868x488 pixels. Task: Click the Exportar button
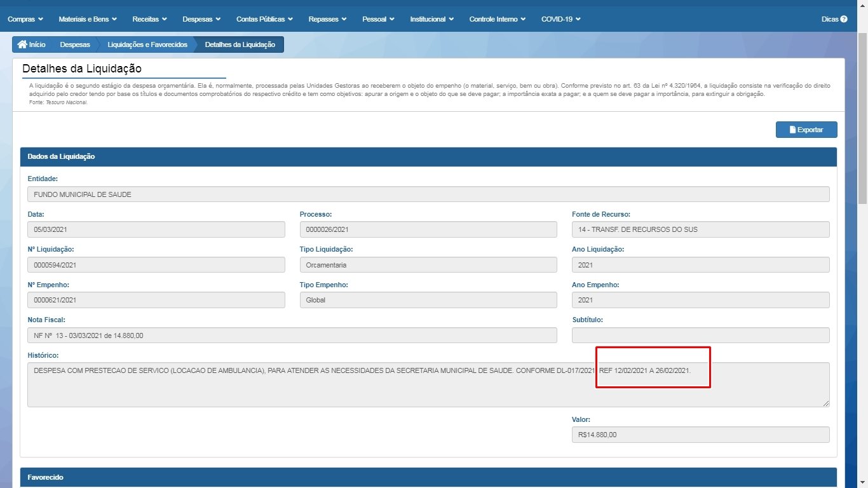(806, 130)
